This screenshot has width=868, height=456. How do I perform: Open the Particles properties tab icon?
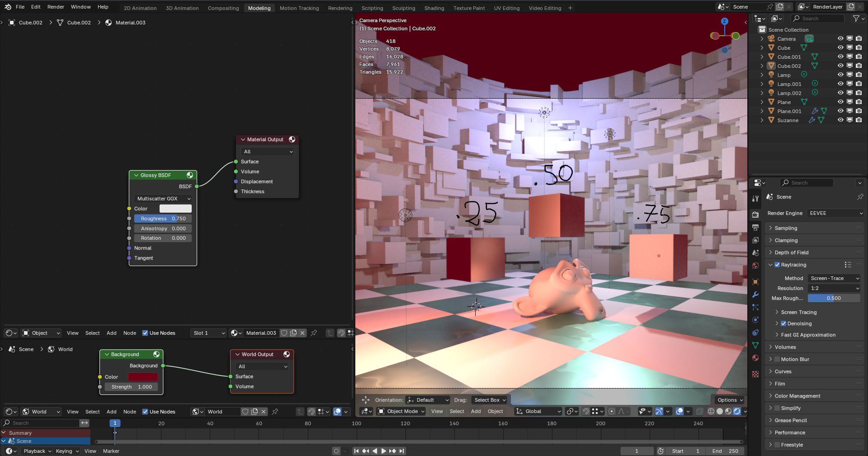click(755, 307)
